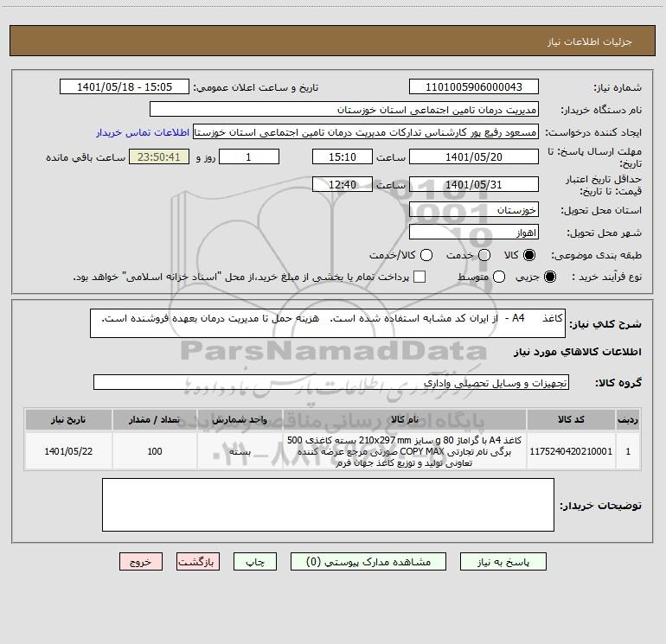666x644 pixels.
Task: Click the شرح کلی نیاز description box
Action: pos(328,323)
